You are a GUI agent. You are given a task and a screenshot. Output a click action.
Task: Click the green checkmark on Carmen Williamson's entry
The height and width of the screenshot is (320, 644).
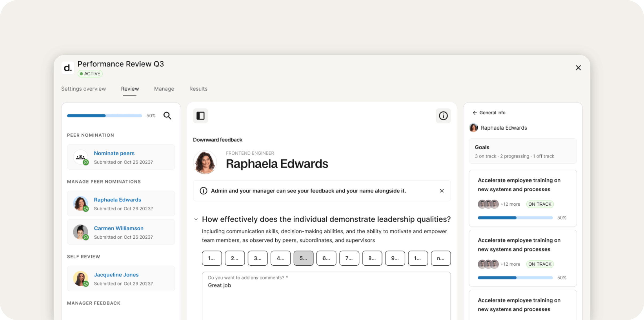click(x=86, y=237)
